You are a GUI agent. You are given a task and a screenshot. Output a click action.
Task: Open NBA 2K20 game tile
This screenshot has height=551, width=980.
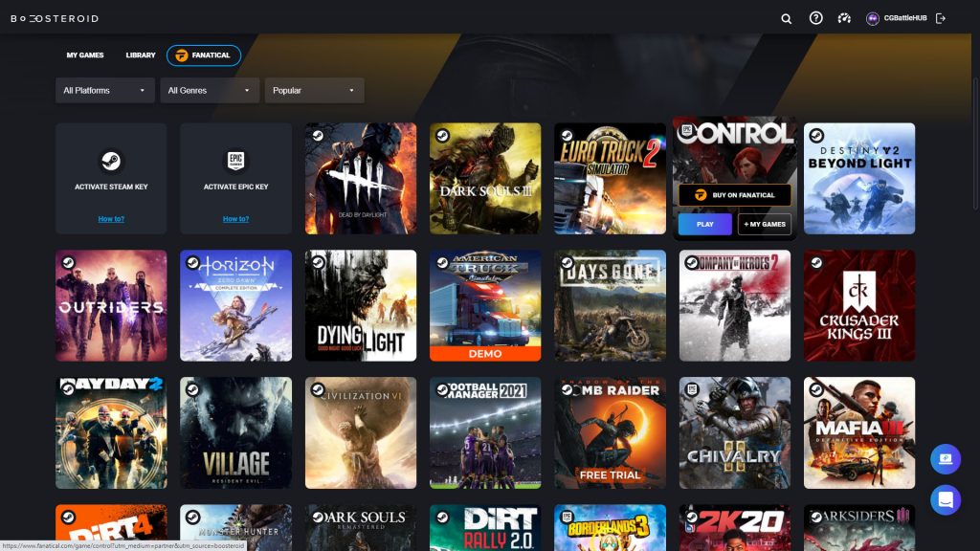(734, 528)
